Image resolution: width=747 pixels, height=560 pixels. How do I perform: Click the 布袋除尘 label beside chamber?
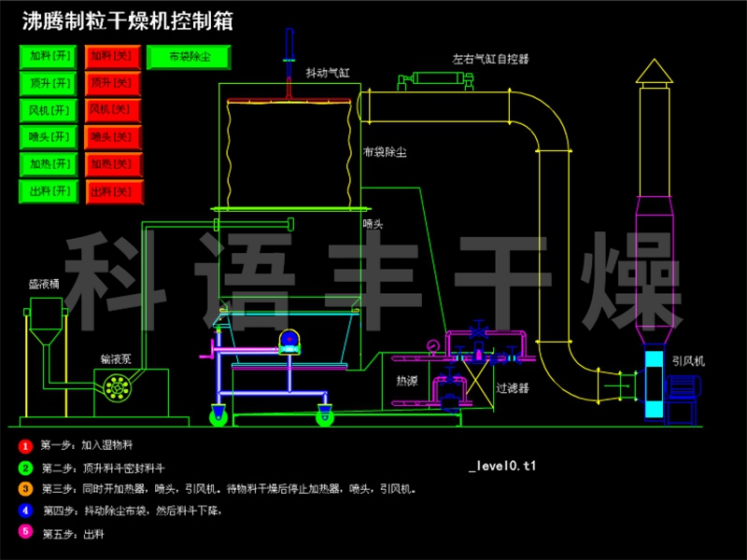tap(385, 152)
